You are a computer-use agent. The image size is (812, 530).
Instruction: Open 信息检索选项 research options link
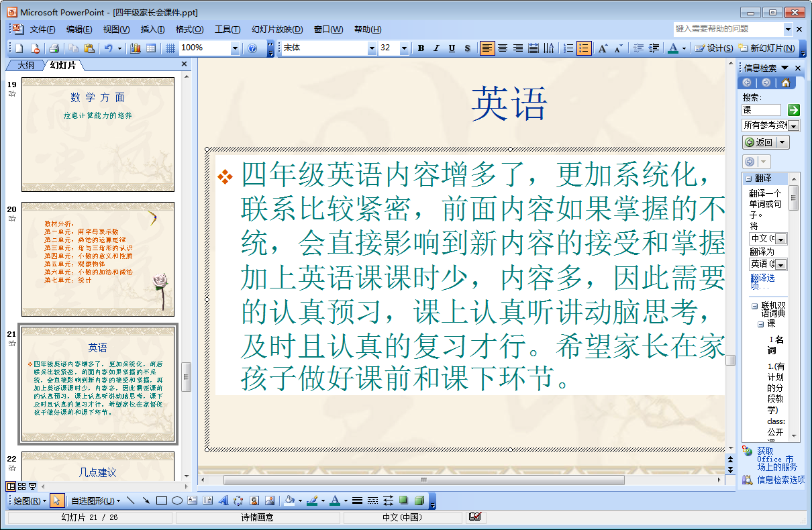780,480
